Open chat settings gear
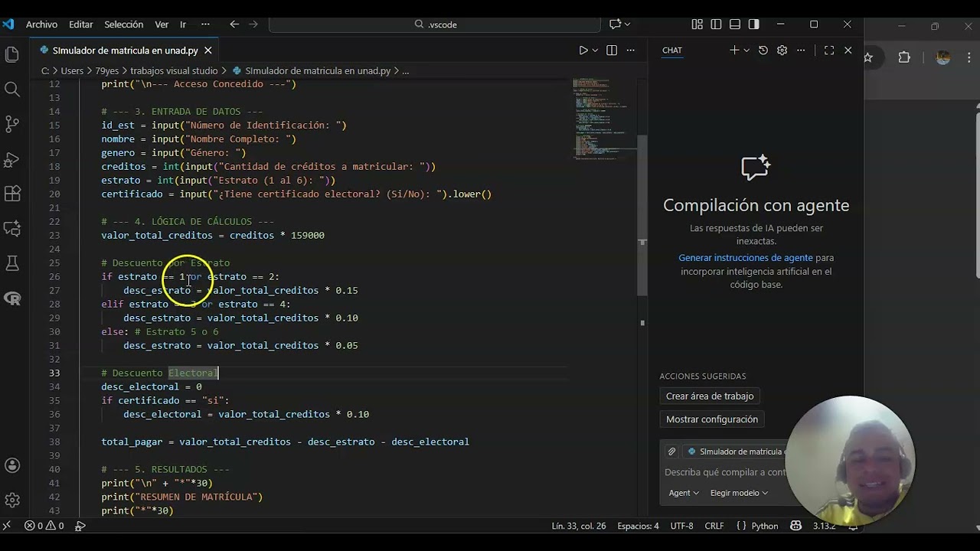The height and width of the screenshot is (551, 980). [782, 51]
